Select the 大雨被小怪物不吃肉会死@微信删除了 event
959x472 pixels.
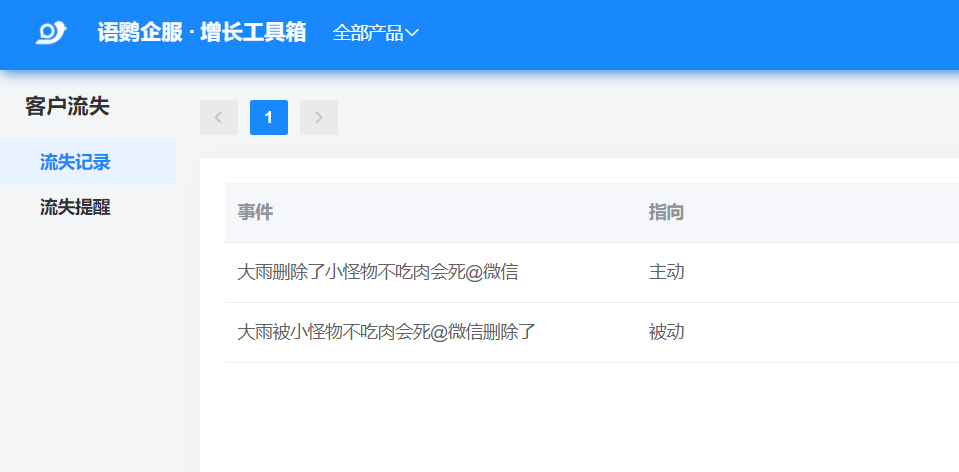point(386,331)
